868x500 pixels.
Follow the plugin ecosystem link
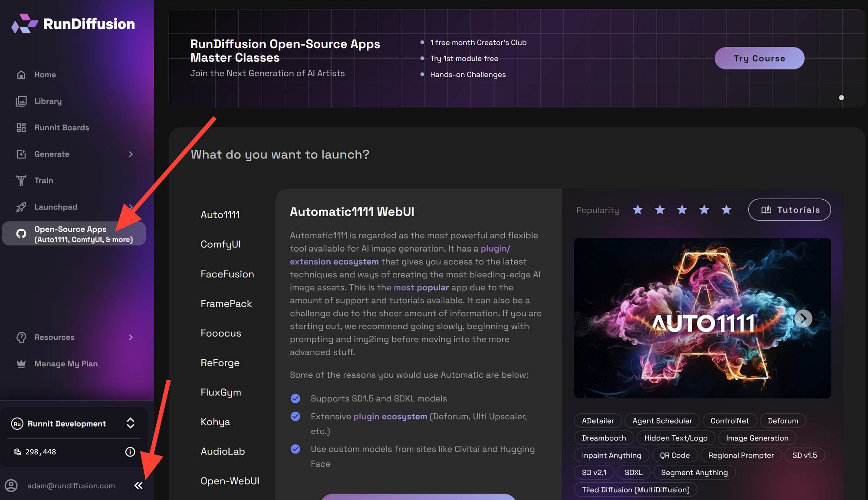(390, 417)
